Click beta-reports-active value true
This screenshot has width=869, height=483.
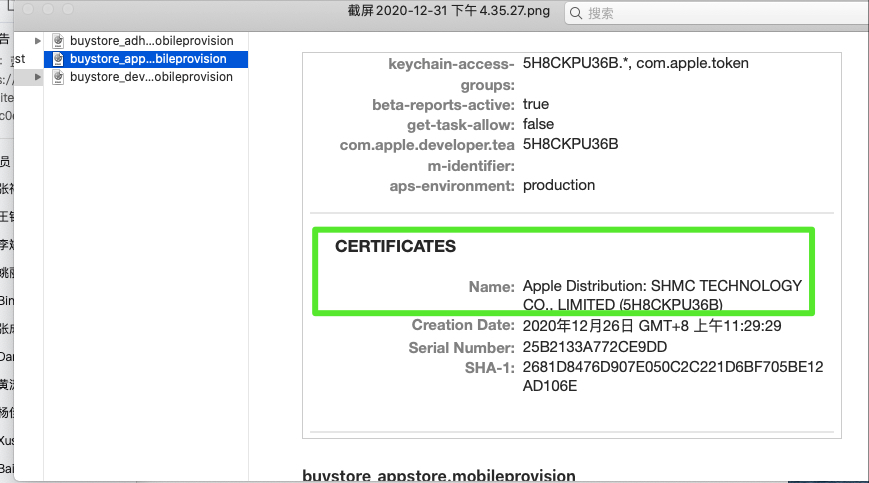coord(535,104)
